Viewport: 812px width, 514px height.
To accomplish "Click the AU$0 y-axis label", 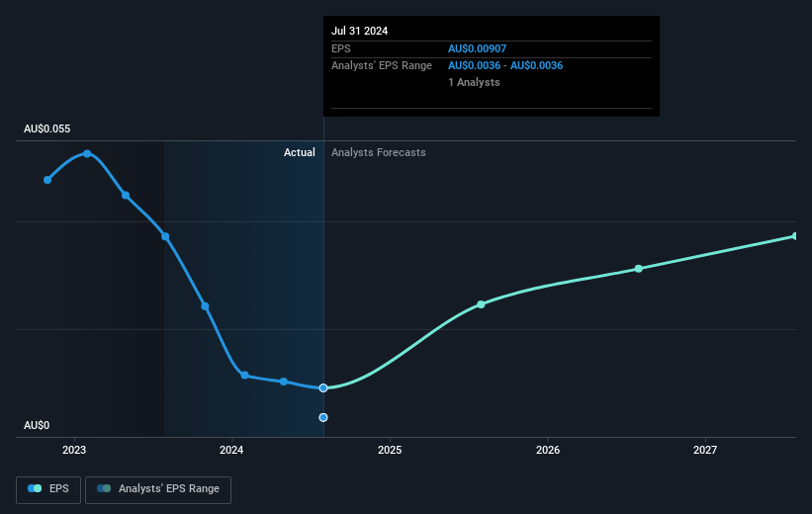I will (37, 425).
